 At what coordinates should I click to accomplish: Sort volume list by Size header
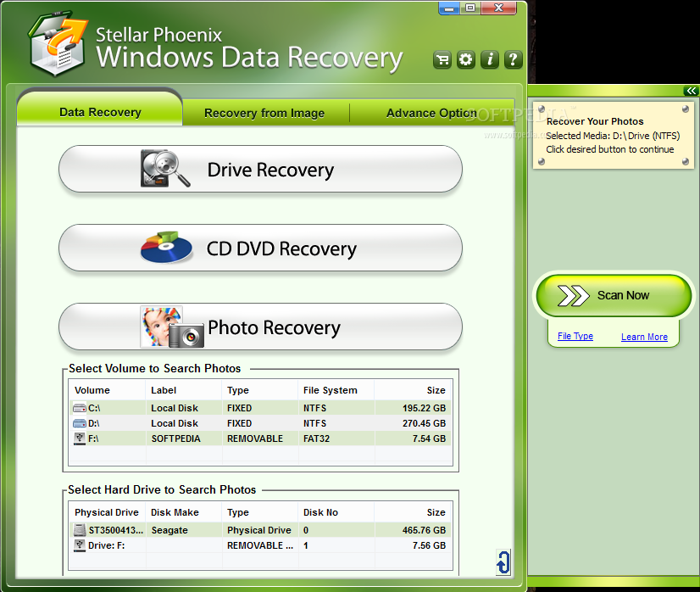[414, 390]
